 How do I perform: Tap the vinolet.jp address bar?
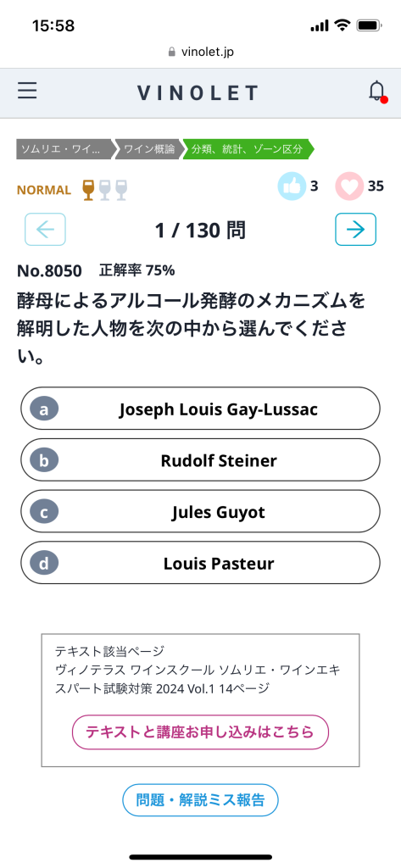200,52
